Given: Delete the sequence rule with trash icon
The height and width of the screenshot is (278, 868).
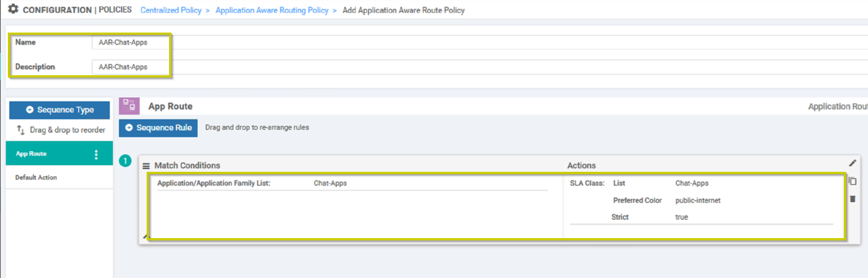Looking at the screenshot, I should 852,199.
